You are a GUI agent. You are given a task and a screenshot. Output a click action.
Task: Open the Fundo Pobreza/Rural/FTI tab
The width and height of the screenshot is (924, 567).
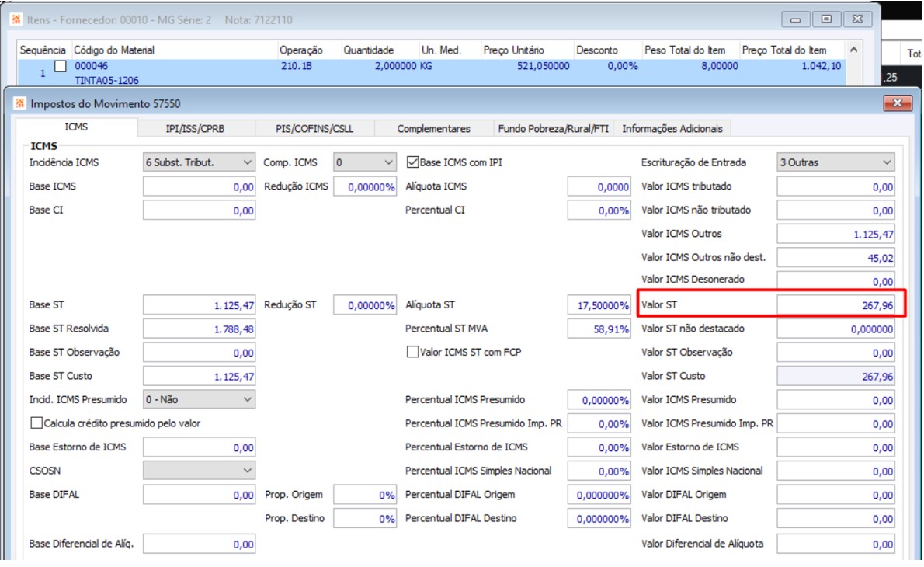[553, 128]
